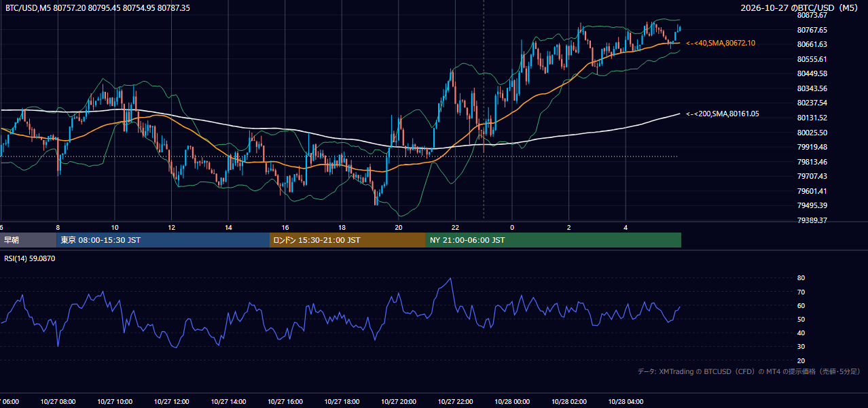Click price axis label 80025.50
Image resolution: width=868 pixels, height=408 pixels.
pyautogui.click(x=812, y=132)
